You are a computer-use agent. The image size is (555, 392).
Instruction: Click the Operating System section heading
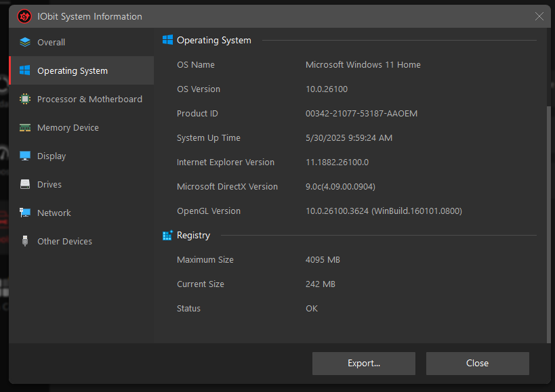point(213,41)
